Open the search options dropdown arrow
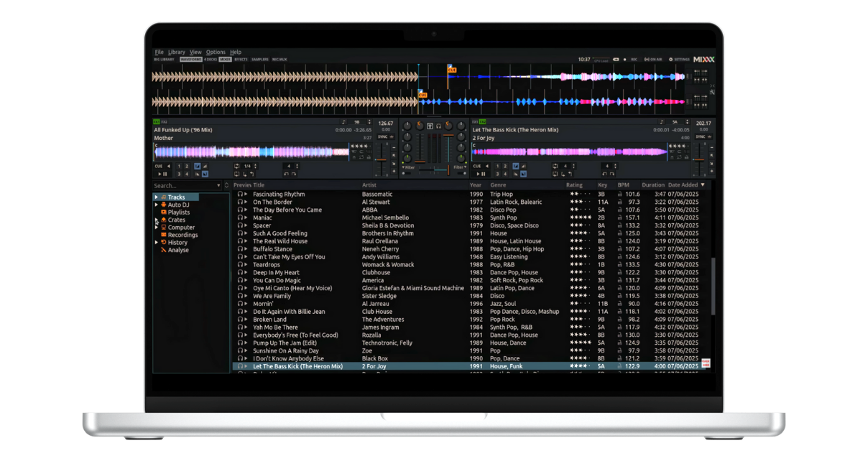Image resolution: width=868 pixels, height=461 pixels. [219, 185]
